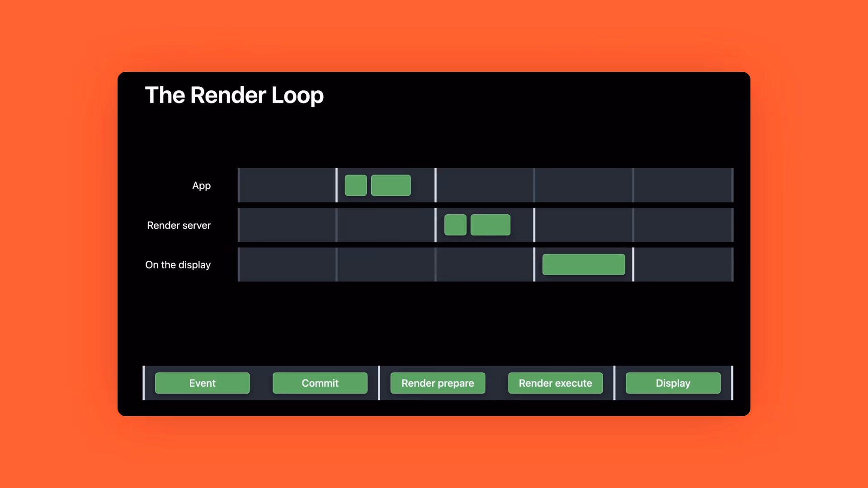Click first empty cell in On the display row

coord(287,264)
